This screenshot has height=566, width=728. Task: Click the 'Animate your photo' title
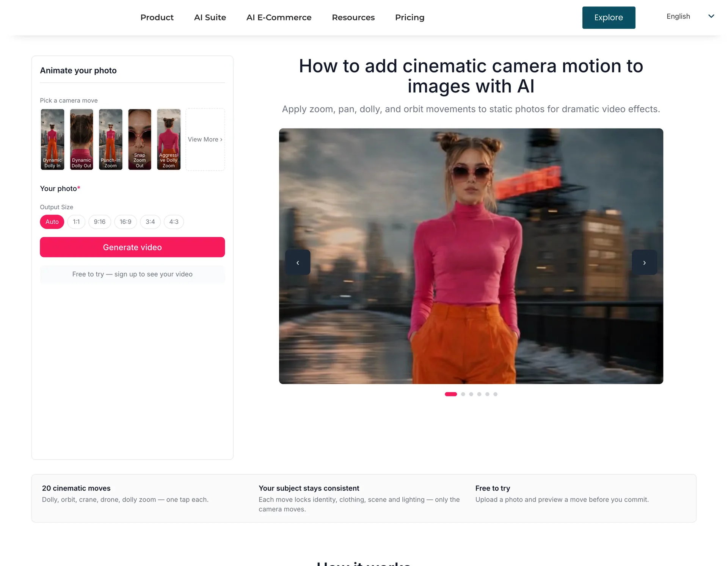point(78,71)
